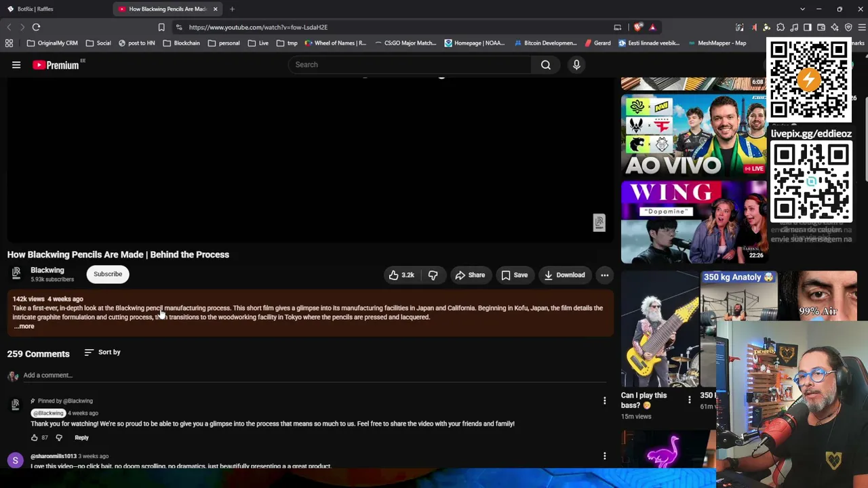View site information icon in address bar
868x488 pixels.
178,27
